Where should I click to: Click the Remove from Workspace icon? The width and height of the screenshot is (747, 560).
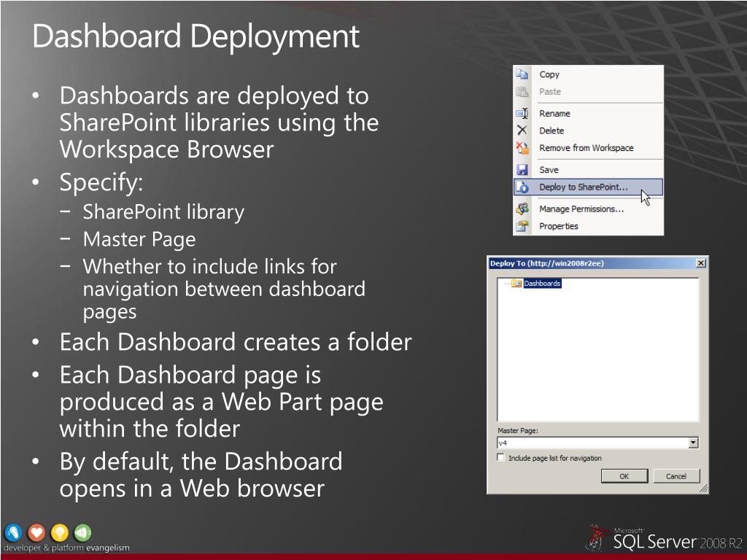[522, 147]
